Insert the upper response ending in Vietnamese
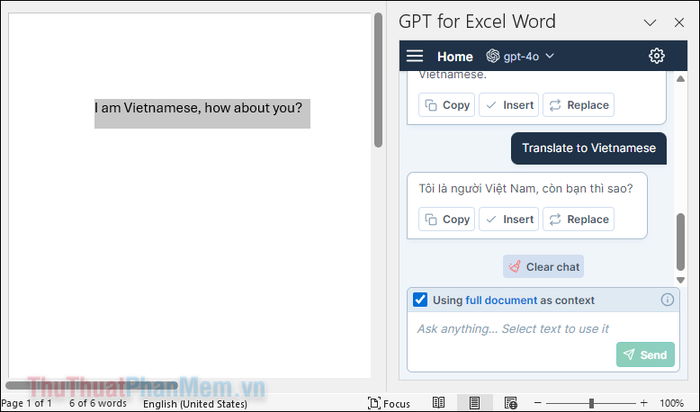 [x=509, y=105]
